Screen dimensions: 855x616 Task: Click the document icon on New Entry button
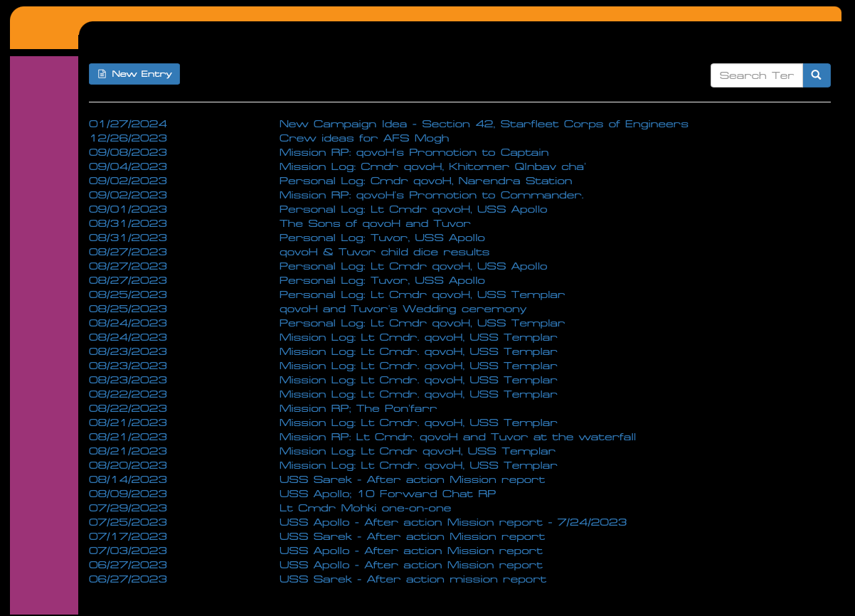click(x=102, y=73)
